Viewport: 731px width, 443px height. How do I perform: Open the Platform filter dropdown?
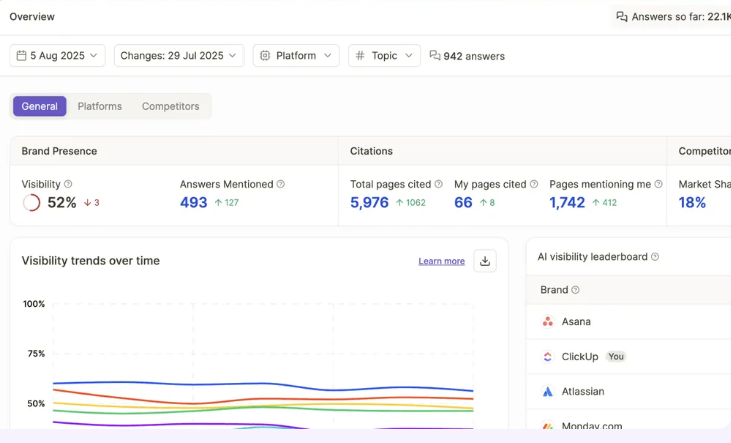(296, 56)
